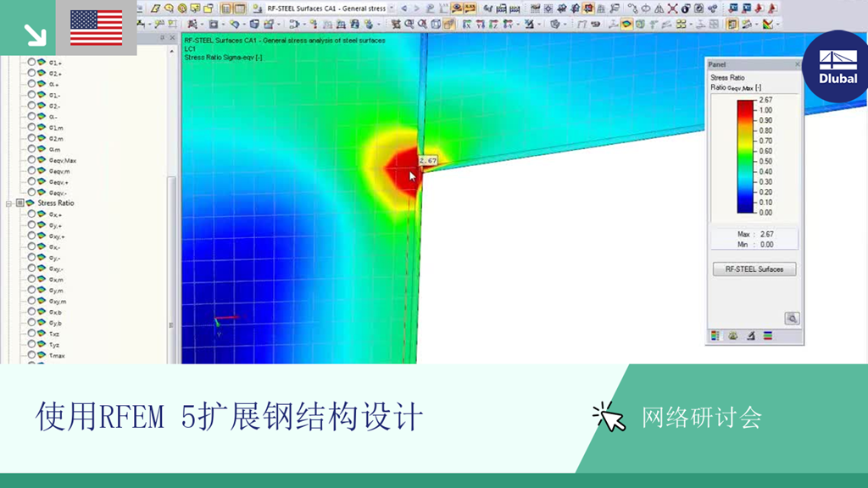Toggle the highlighted table view toolbar icon
The width and height of the screenshot is (868, 488).
coord(225,8)
